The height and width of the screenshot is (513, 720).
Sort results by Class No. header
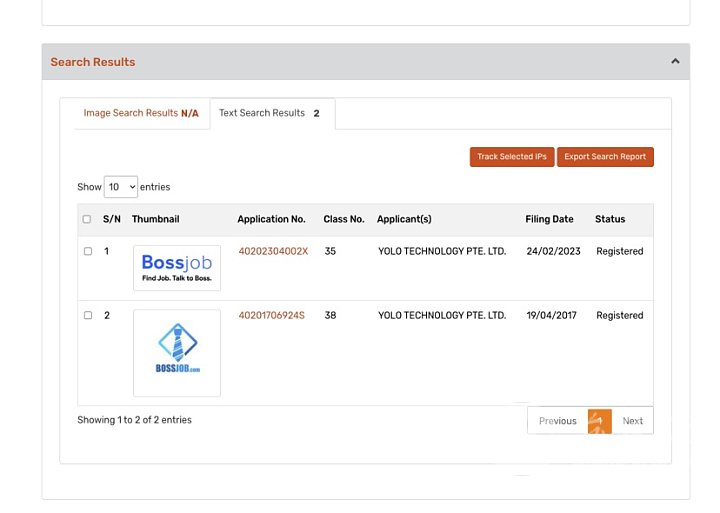pos(343,219)
